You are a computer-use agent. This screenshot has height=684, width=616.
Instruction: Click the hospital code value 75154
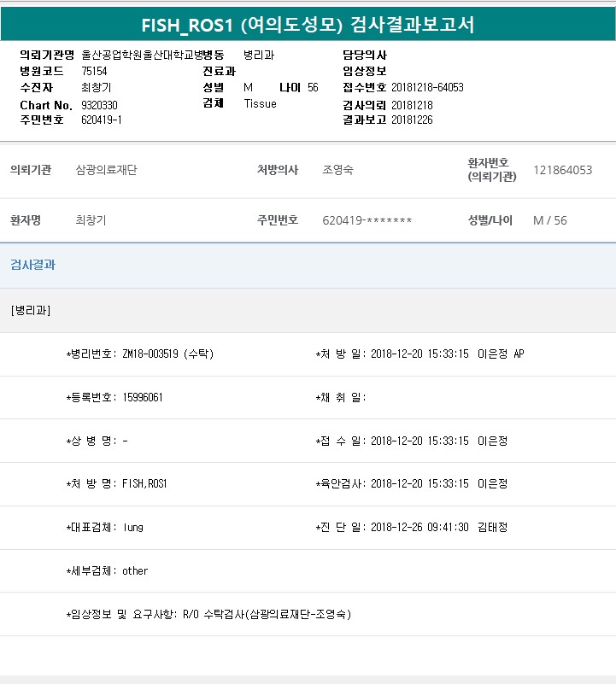point(94,71)
